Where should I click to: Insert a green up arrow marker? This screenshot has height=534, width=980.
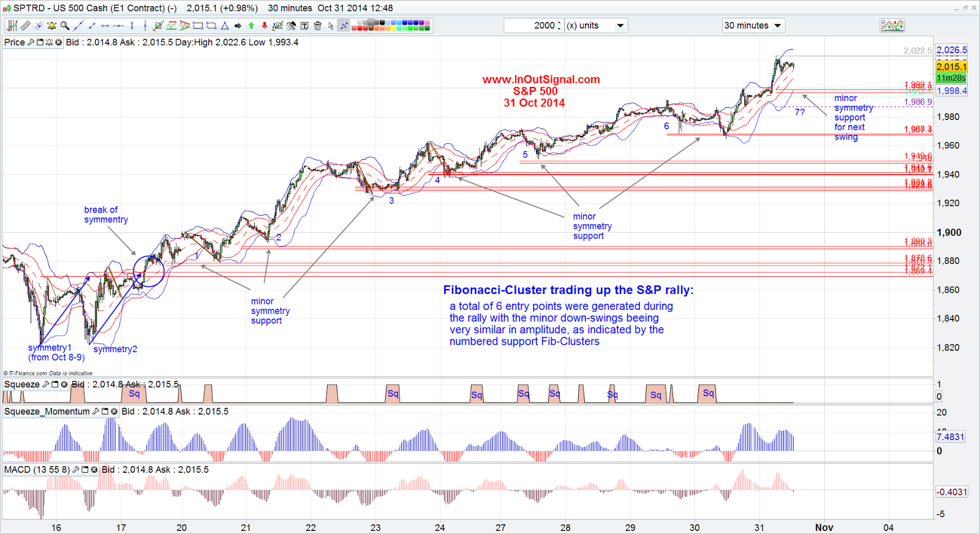(x=251, y=26)
